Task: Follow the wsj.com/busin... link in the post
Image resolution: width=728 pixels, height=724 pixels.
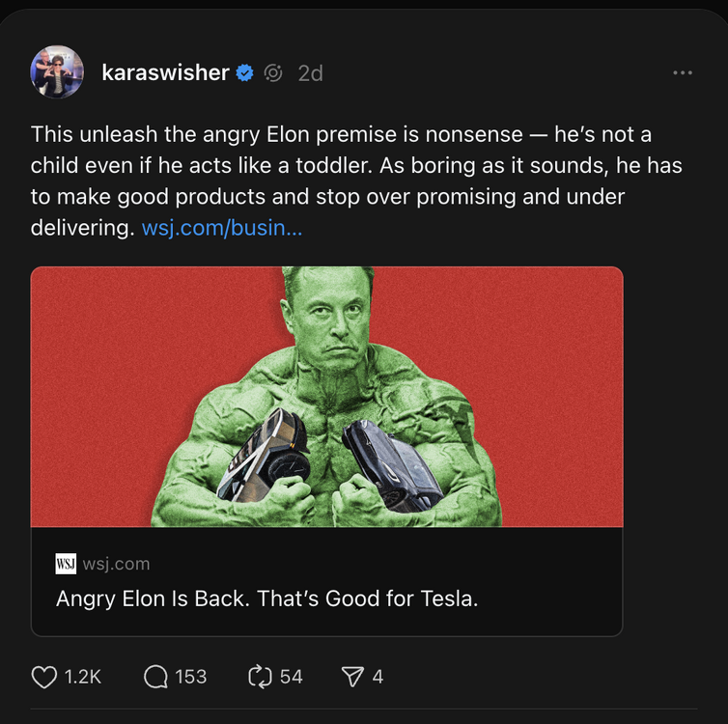Action: pyautogui.click(x=222, y=229)
